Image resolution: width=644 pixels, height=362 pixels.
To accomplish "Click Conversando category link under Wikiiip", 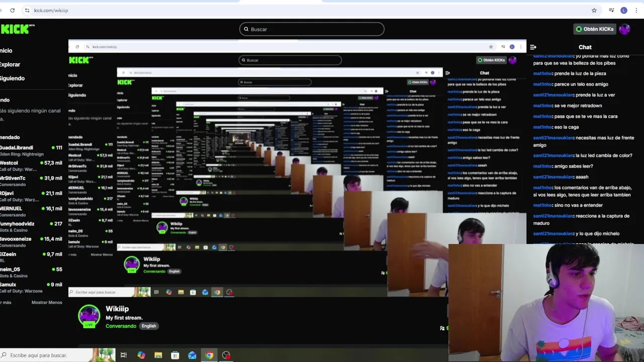I will coord(121,326).
